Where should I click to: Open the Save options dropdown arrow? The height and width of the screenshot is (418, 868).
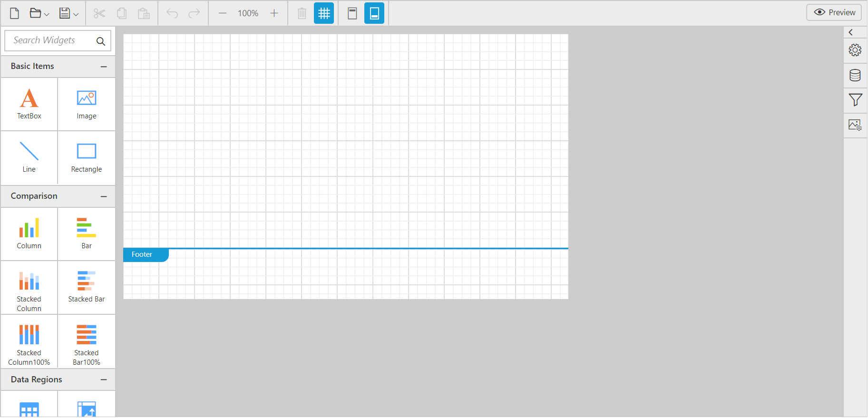[x=76, y=14]
